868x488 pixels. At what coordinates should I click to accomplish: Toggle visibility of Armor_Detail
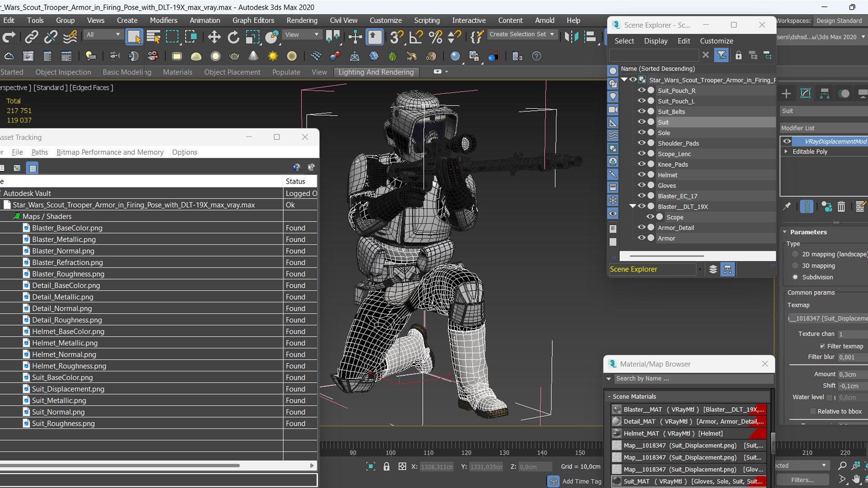point(641,227)
